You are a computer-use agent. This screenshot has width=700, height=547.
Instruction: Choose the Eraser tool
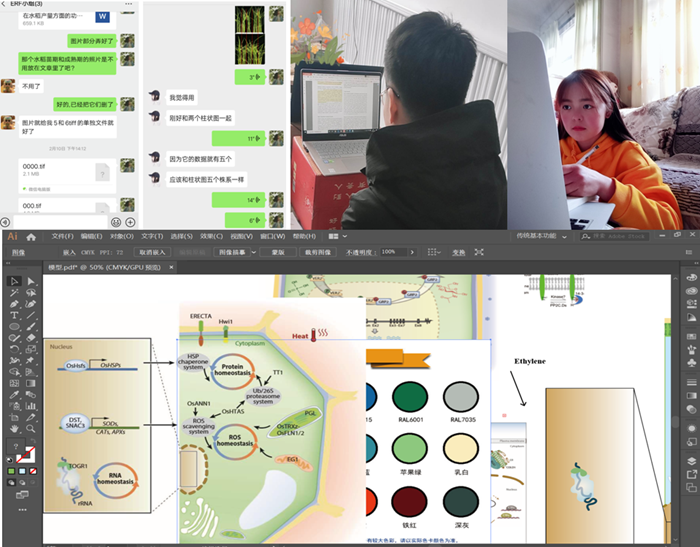tap(31, 338)
